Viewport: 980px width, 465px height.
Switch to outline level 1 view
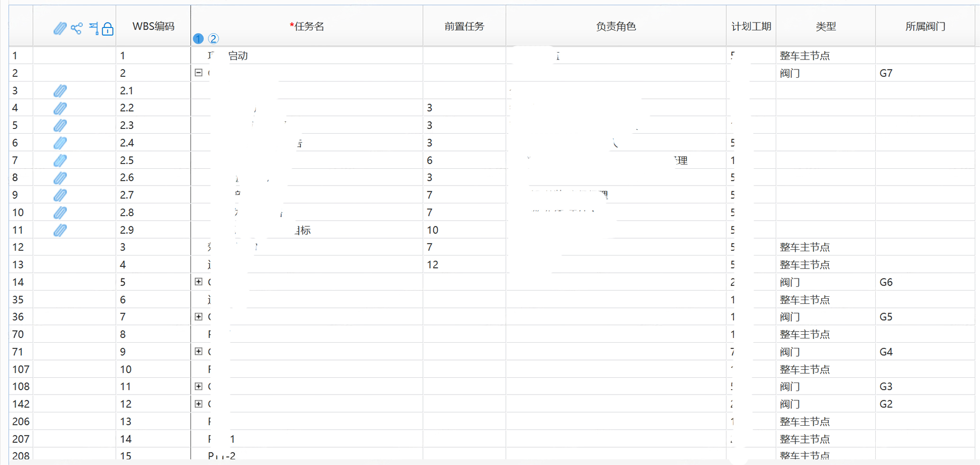198,39
